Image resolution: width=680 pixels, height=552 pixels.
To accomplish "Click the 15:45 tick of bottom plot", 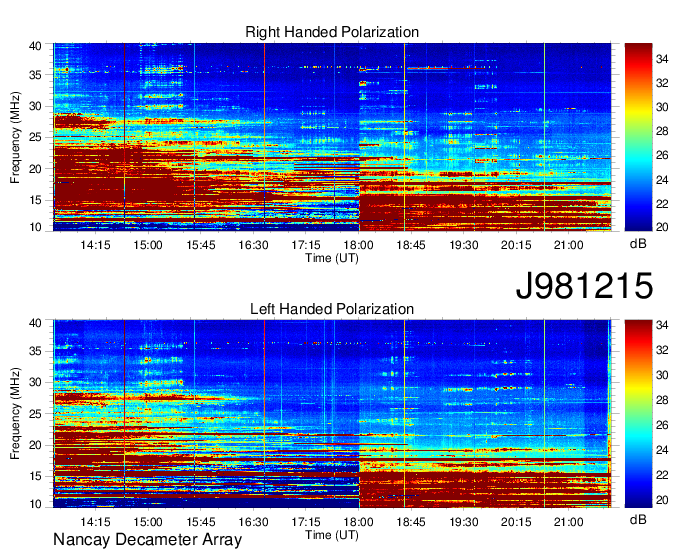I will click(201, 522).
